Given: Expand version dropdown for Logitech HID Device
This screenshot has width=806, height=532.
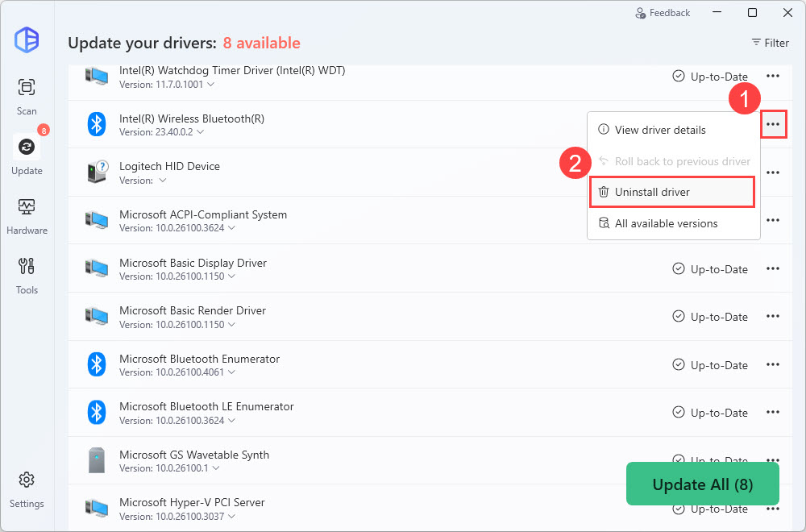Looking at the screenshot, I should (163, 181).
